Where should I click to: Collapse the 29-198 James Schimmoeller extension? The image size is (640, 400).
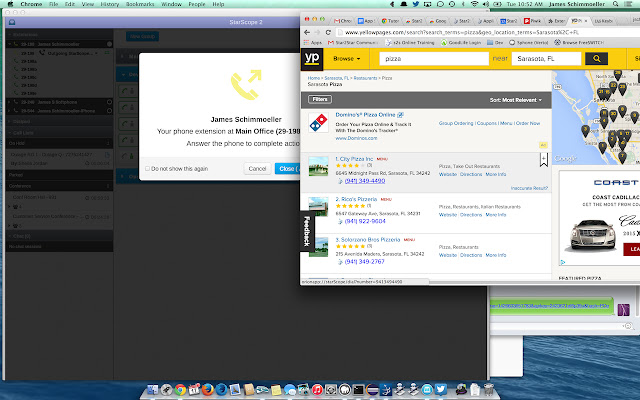pos(9,44)
